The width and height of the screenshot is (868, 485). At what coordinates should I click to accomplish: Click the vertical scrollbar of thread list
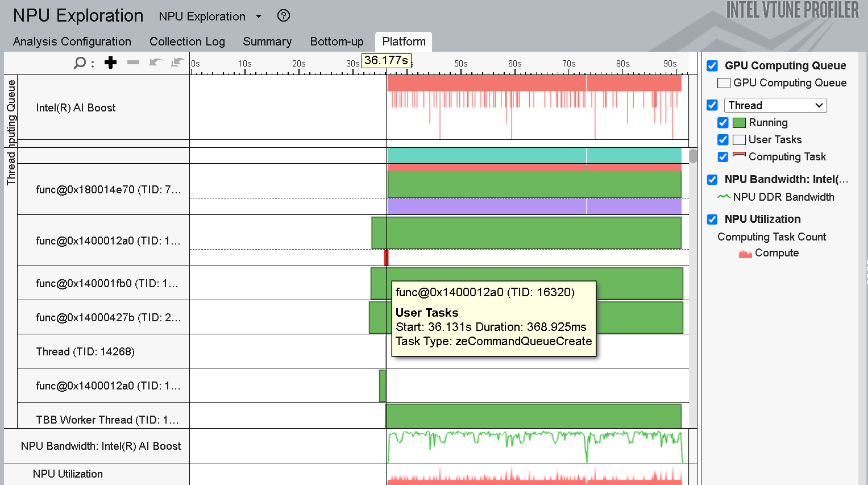tap(692, 156)
